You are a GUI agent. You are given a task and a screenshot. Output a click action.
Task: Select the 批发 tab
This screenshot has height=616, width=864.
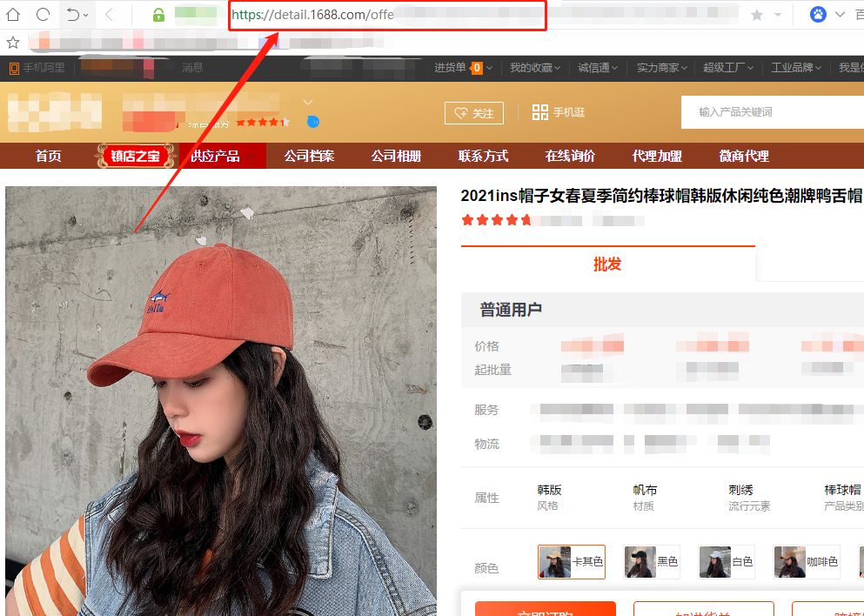click(x=607, y=264)
